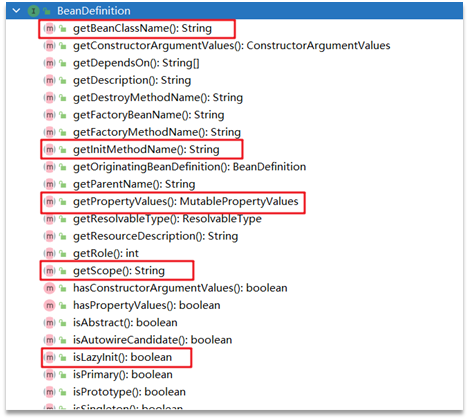Select isAutowireCandidate(): boolean entry
Image resolution: width=469 pixels, height=420 pixels.
pyautogui.click(x=152, y=340)
